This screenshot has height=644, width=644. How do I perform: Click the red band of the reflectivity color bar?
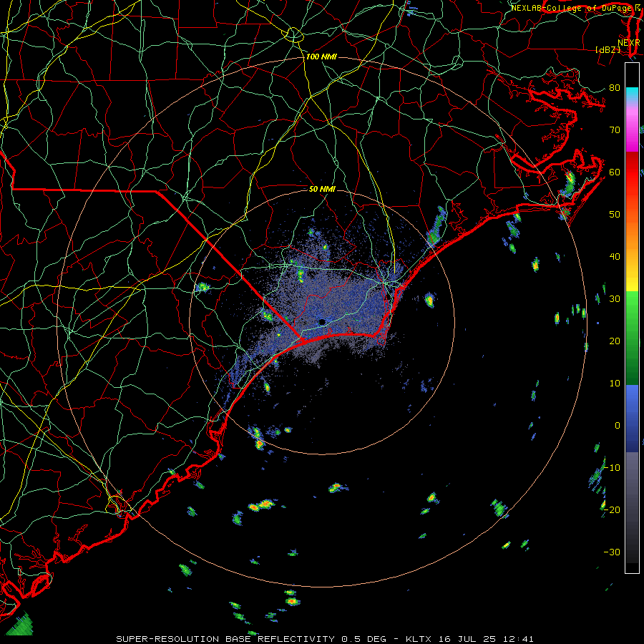pos(632,172)
